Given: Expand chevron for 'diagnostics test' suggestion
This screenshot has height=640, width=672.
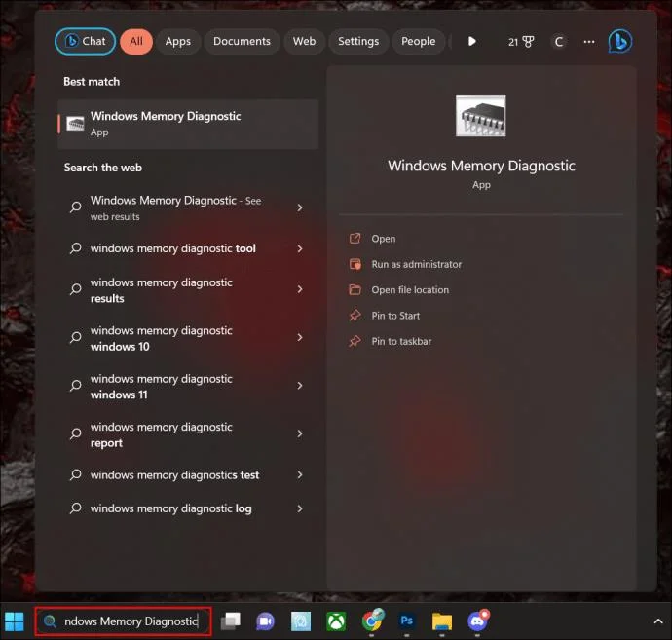Looking at the screenshot, I should pos(300,474).
